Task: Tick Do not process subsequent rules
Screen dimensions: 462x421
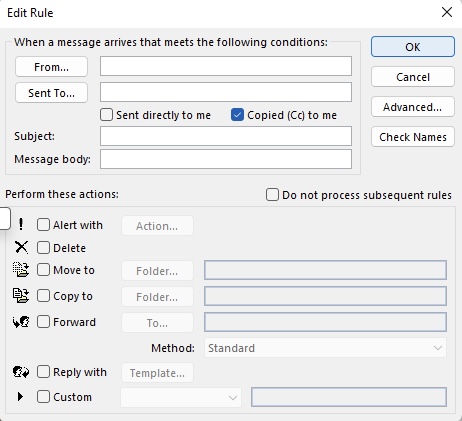Action: click(272, 195)
